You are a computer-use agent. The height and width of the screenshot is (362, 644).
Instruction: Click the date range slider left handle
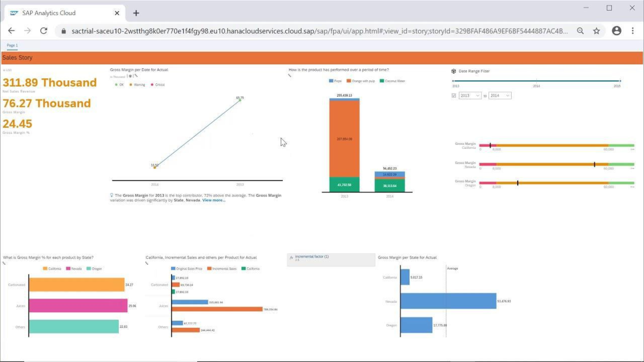(453, 81)
